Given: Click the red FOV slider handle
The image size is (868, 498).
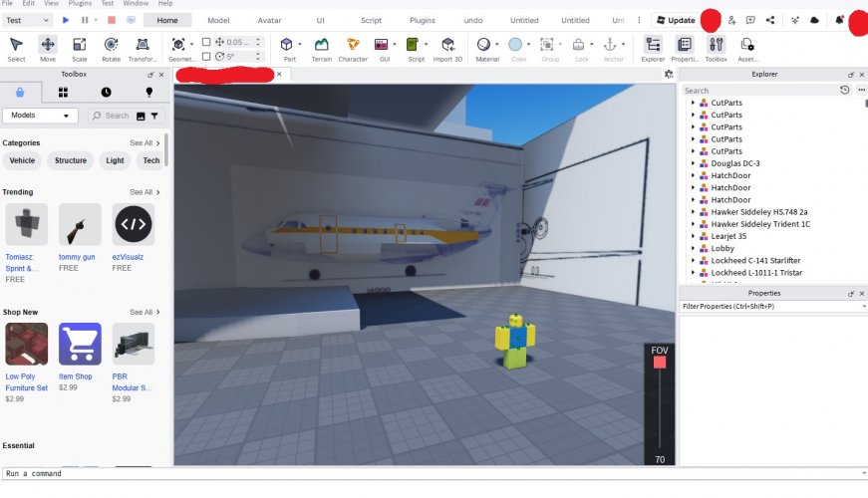Looking at the screenshot, I should pyautogui.click(x=659, y=363).
